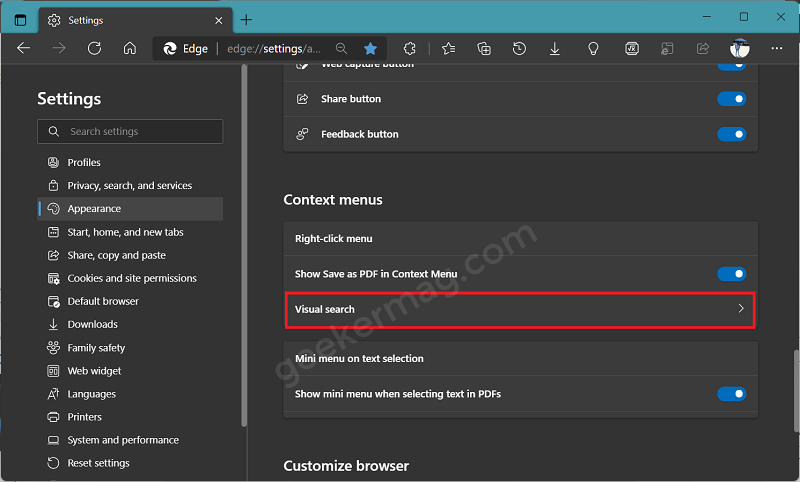Image resolution: width=800 pixels, height=482 pixels.
Task: Open the Collections icon
Action: click(x=484, y=48)
